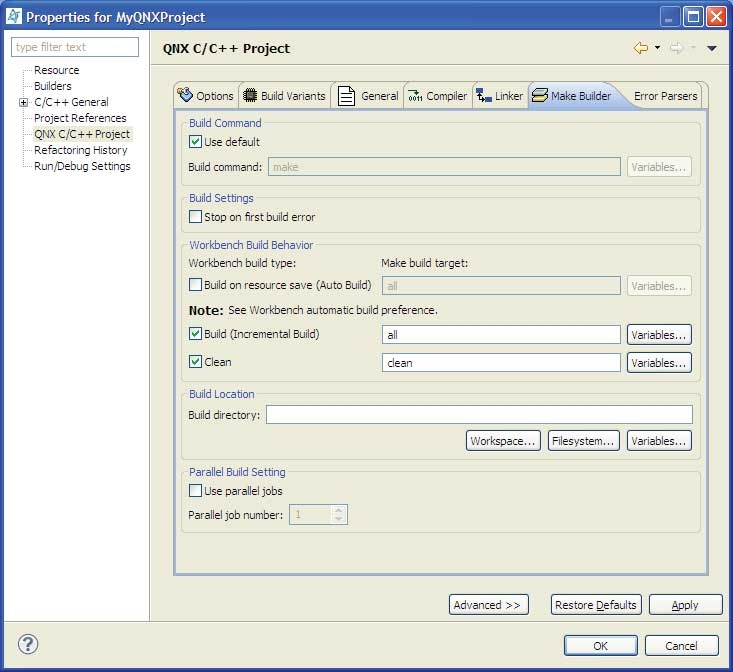Click the Build Variants tab icon
Image resolution: width=733 pixels, height=672 pixels.
(x=250, y=96)
